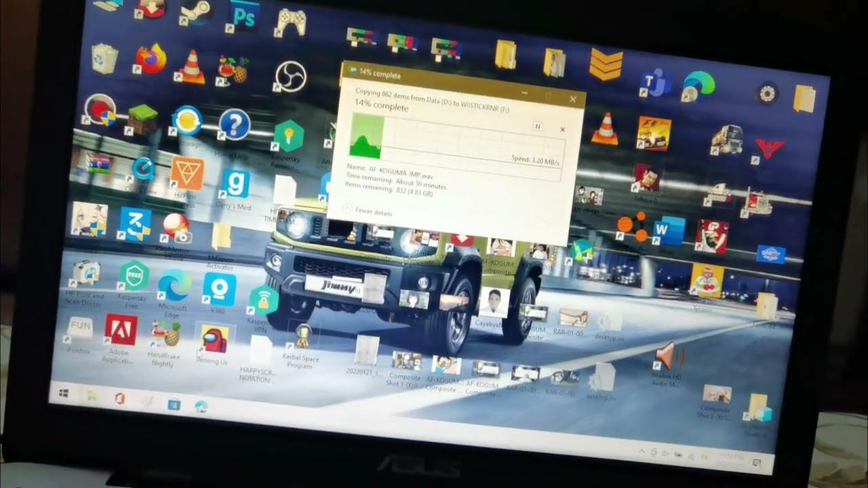The height and width of the screenshot is (488, 868).
Task: Open VLC media player beside Firefox
Action: tap(191, 67)
